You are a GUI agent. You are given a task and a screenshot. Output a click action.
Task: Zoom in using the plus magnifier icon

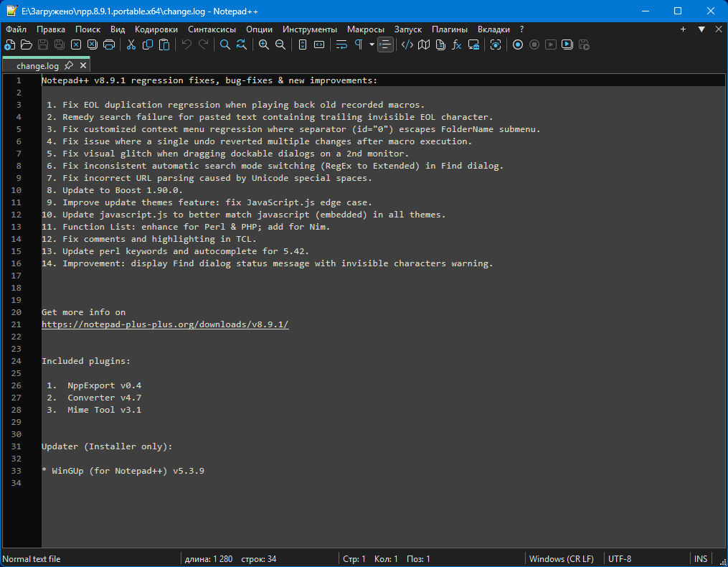pos(263,44)
